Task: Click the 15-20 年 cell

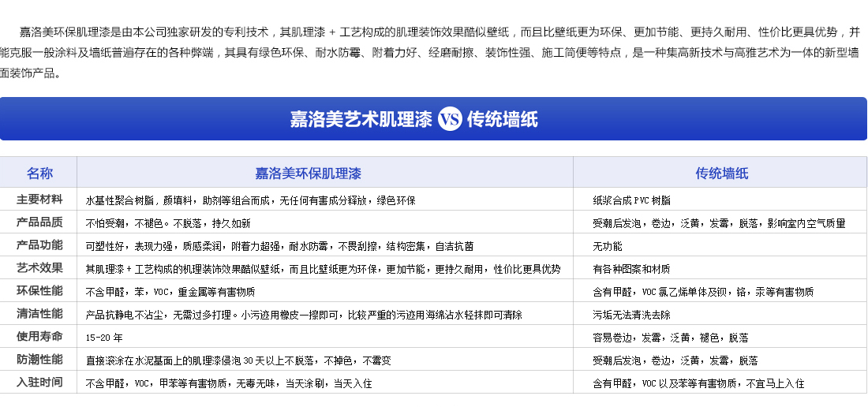Action: (104, 338)
